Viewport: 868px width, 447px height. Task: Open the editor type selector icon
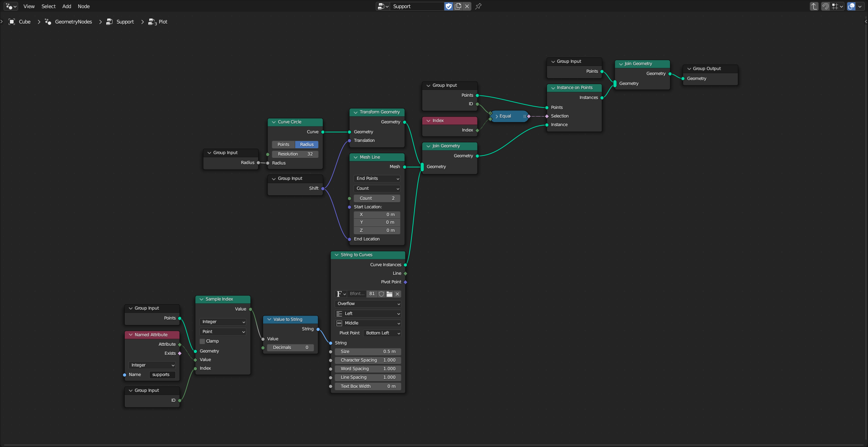click(x=10, y=6)
